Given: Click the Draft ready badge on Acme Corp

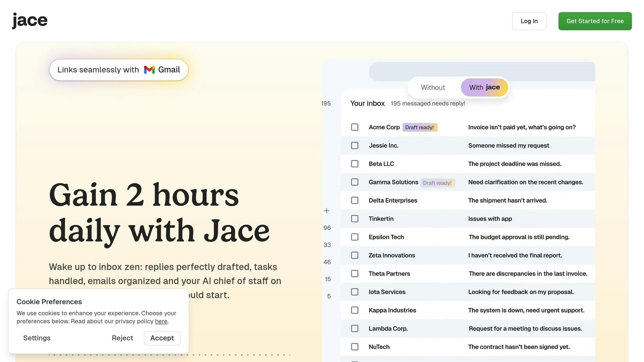Looking at the screenshot, I should pos(419,127).
